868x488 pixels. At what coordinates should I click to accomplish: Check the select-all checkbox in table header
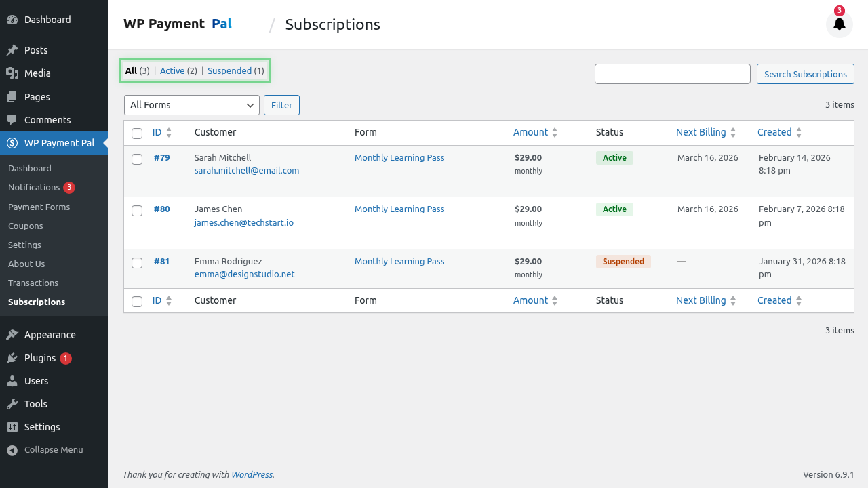point(137,133)
